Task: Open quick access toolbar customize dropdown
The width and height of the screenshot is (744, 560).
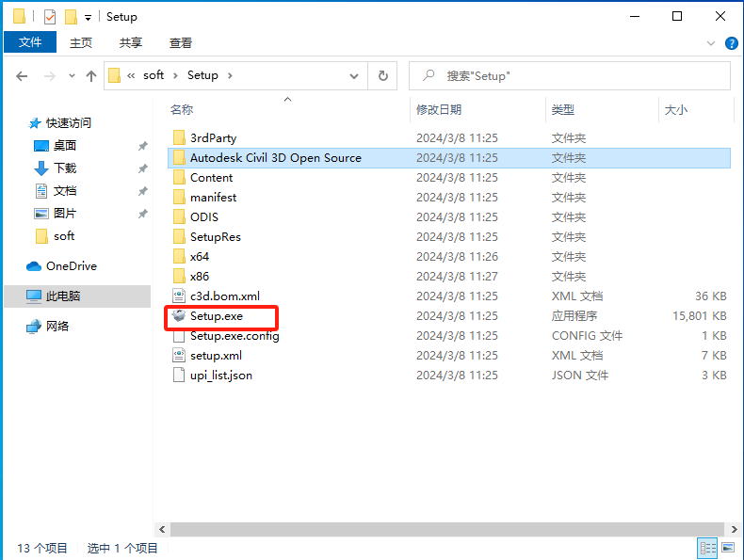Action: tap(88, 18)
